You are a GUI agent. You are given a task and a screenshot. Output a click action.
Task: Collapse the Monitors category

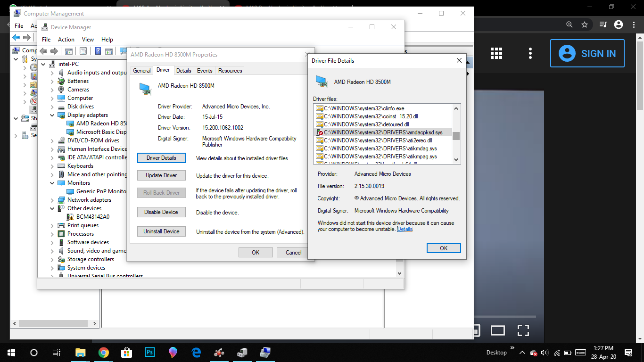pyautogui.click(x=52, y=183)
